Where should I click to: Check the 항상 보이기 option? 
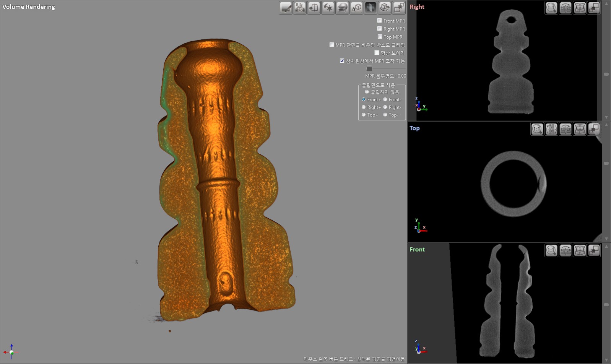377,53
